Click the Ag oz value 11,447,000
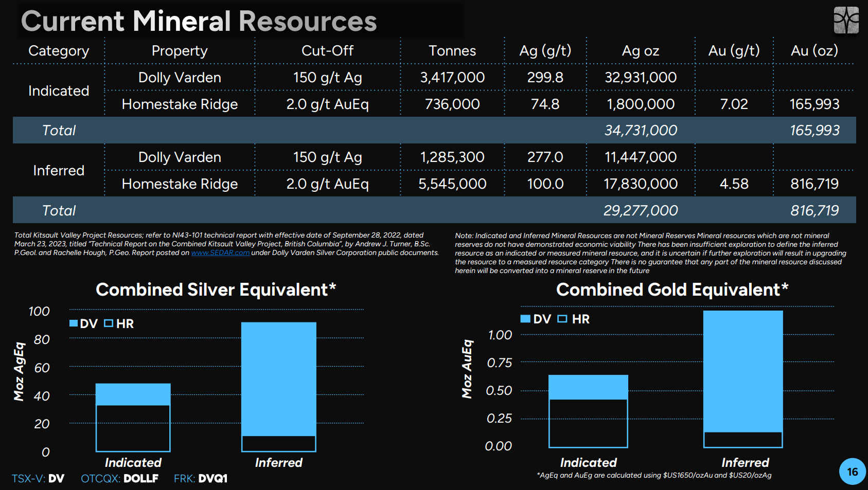Image resolution: width=868 pixels, height=490 pixels. 641,157
